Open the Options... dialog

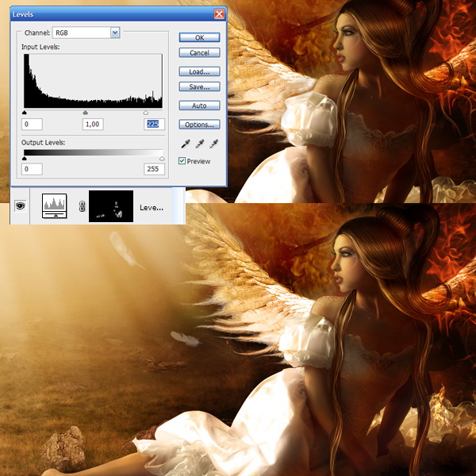coord(199,125)
